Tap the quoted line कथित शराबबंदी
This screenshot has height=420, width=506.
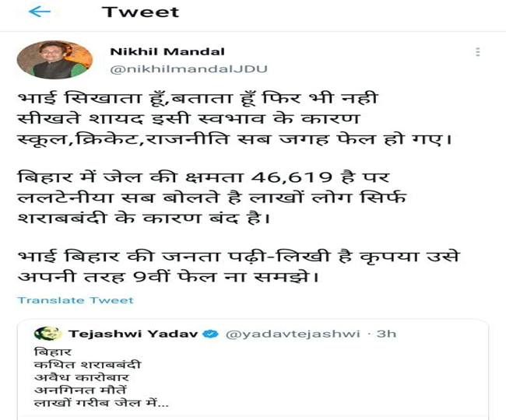(87, 365)
